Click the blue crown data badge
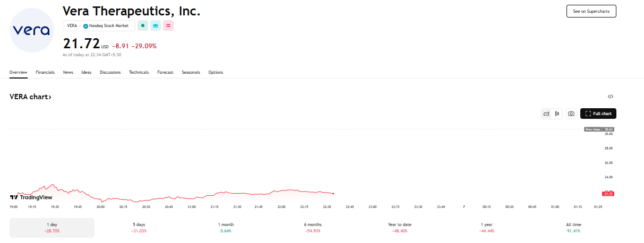The image size is (644, 243). [156, 25]
